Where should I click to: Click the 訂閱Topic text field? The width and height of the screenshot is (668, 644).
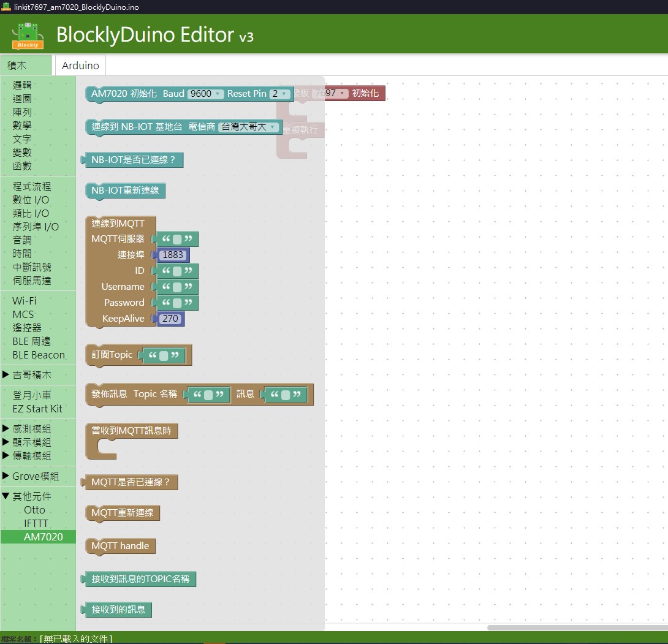click(x=164, y=355)
